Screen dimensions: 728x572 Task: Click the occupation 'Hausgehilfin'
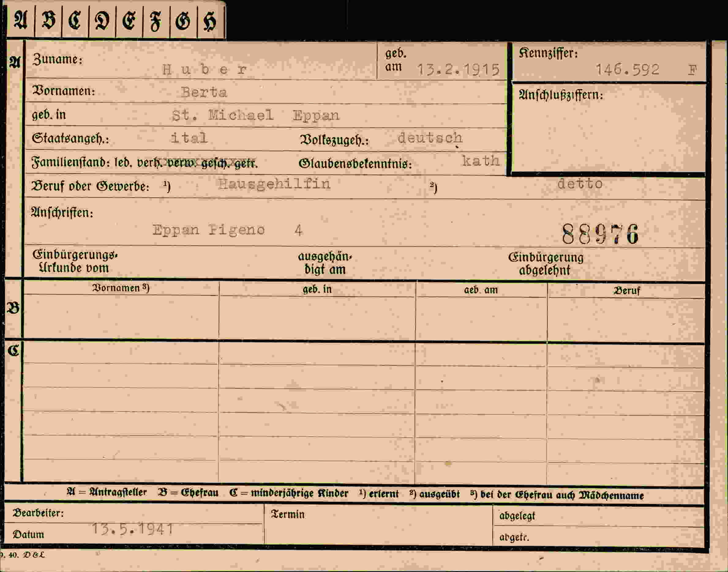click(274, 184)
